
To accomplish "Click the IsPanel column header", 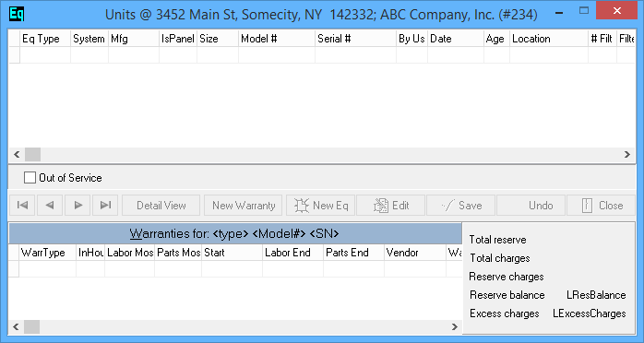I will coord(178,39).
